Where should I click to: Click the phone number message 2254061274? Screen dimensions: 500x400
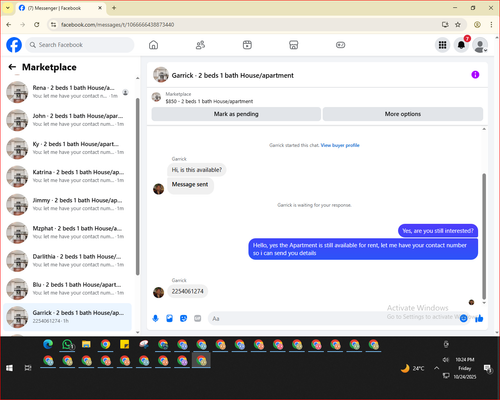(187, 291)
